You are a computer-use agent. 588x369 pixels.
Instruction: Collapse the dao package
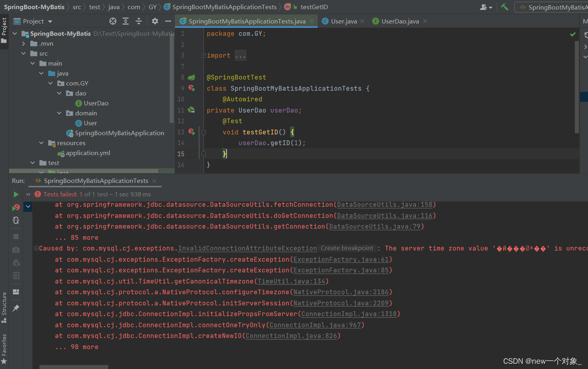coord(59,93)
